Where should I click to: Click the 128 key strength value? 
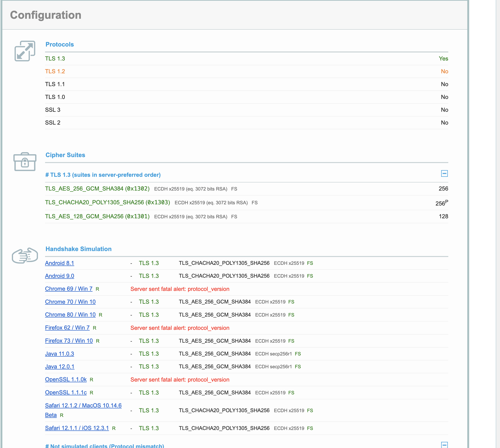coord(443,216)
